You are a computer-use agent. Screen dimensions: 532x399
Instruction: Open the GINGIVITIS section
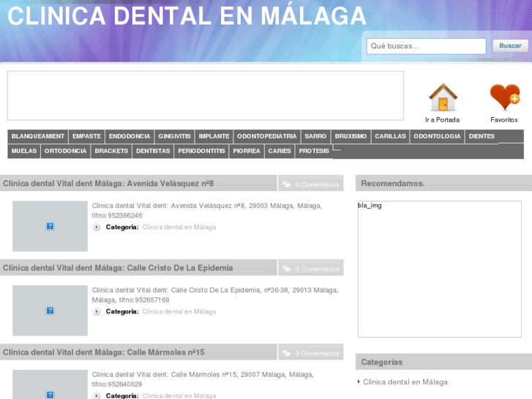click(174, 136)
